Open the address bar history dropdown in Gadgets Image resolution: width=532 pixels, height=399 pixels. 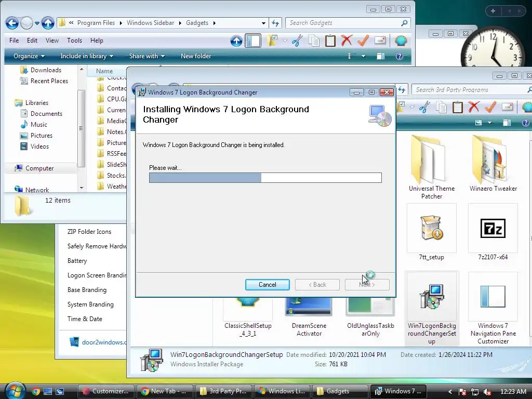click(x=263, y=23)
